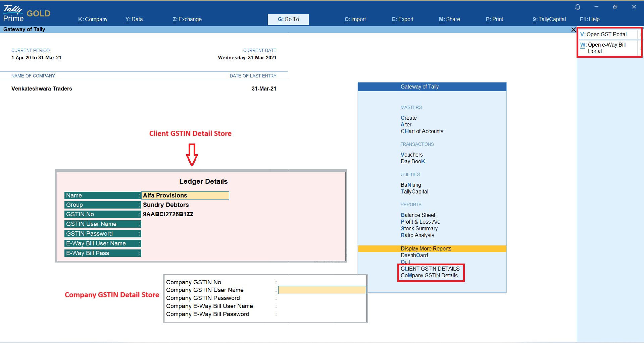
Task: Click the ledger Name field Alfa Provisions
Action: tap(185, 195)
